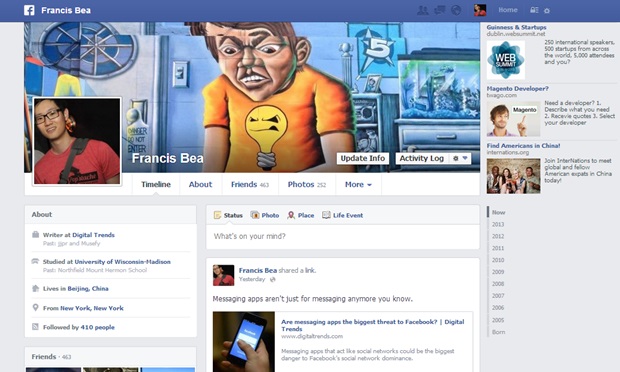Focus the What's on your mind field
The height and width of the screenshot is (372, 620).
point(343,236)
